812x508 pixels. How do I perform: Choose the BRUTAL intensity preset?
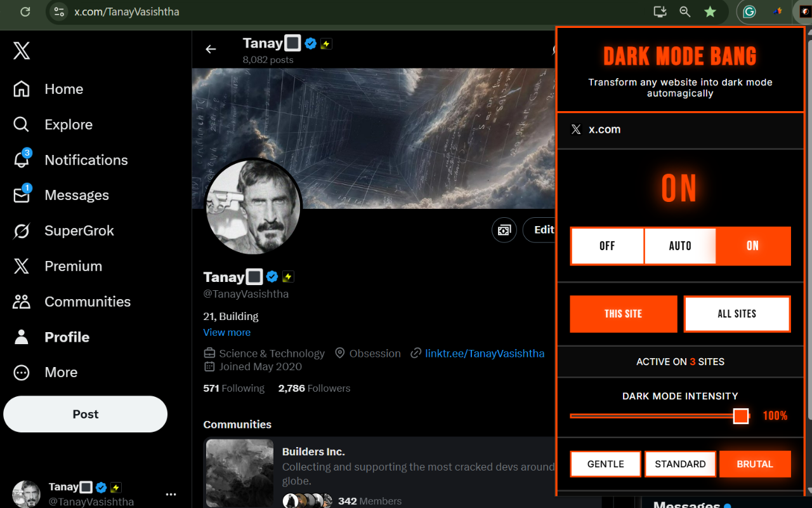point(755,464)
